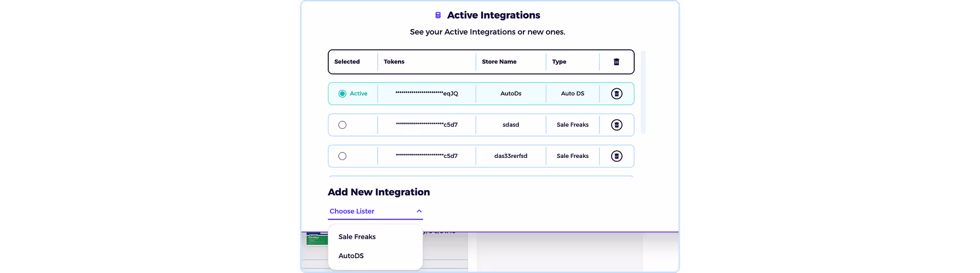The height and width of the screenshot is (273, 980).
Task: Select the Active radio for AutoDs
Action: (x=343, y=94)
